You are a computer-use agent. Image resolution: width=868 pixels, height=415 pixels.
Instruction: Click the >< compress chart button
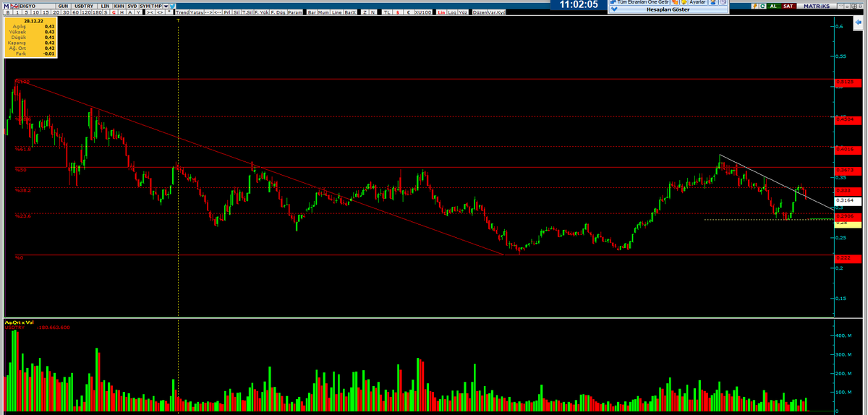(x=150, y=12)
